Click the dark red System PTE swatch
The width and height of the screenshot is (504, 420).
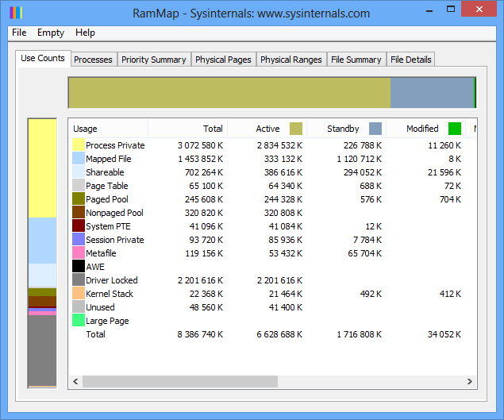79,226
